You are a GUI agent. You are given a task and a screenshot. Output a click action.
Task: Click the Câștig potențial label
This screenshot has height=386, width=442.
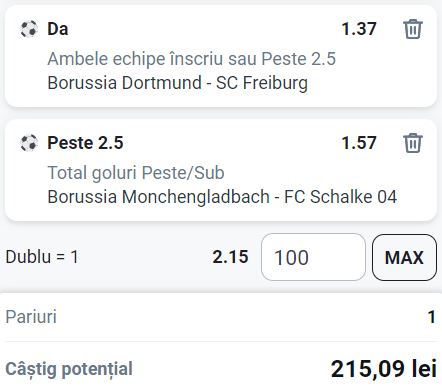click(69, 369)
